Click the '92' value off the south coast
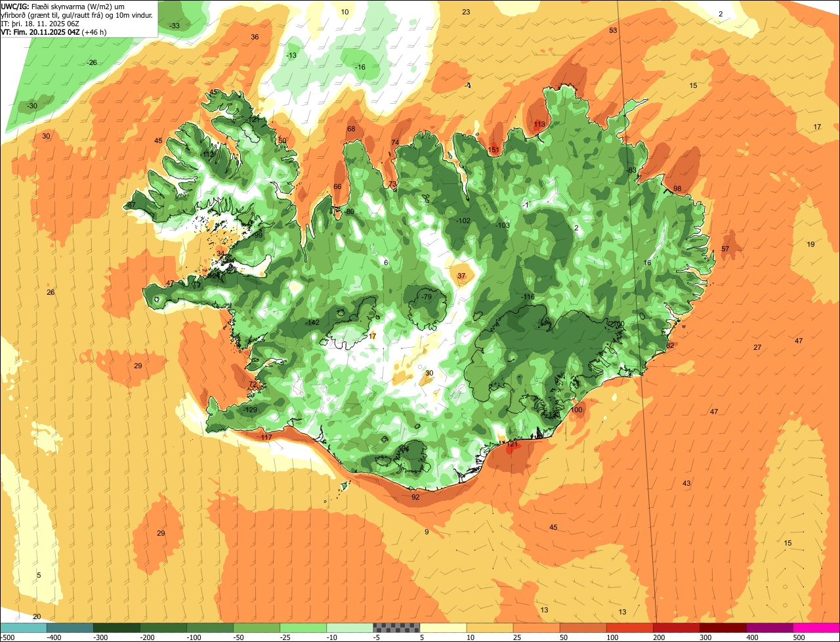This screenshot has width=840, height=642. (x=415, y=497)
